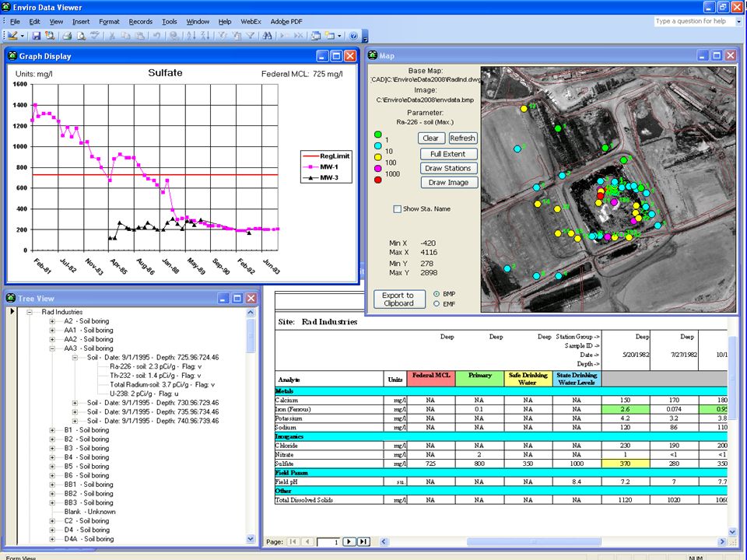Open the New Object dropdown arrow
The image size is (747, 560).
coord(339,36)
